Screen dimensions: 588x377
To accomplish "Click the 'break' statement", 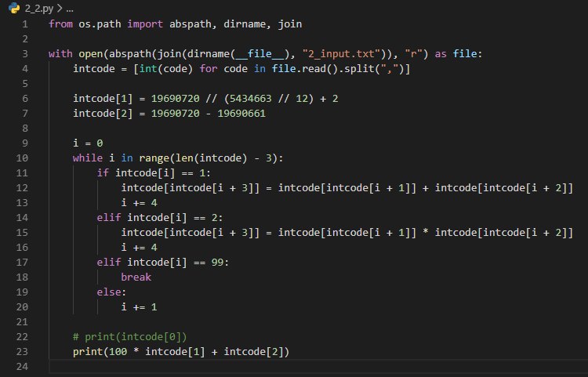I will point(136,277).
